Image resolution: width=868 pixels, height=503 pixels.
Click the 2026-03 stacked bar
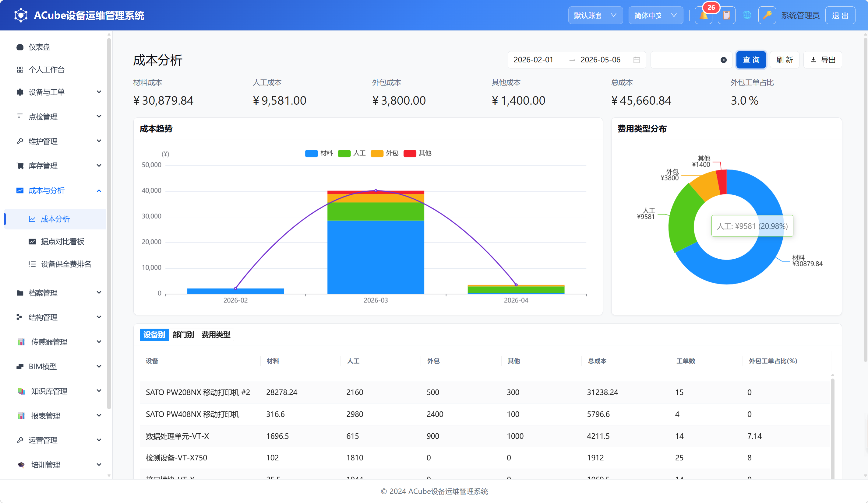[376, 242]
